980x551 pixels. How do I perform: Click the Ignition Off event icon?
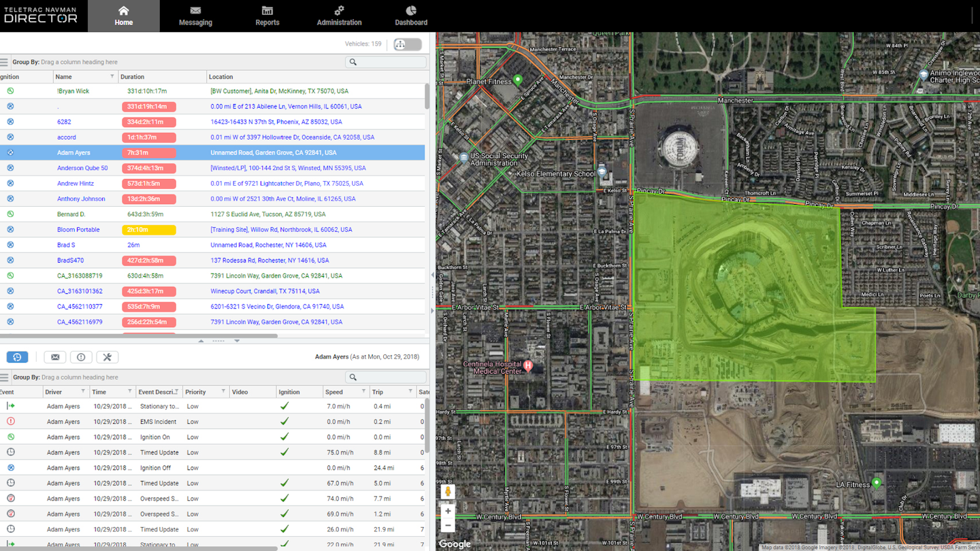10,468
